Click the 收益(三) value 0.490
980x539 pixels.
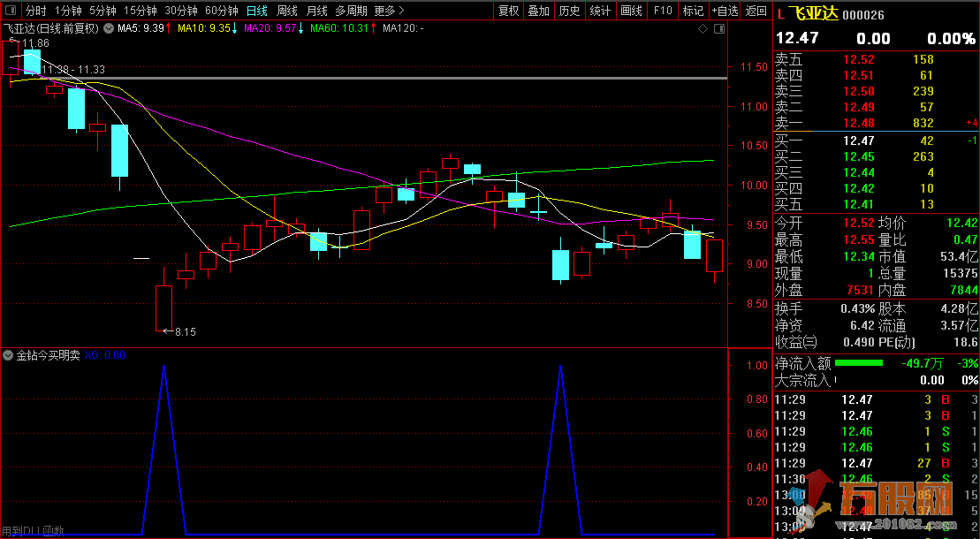[x=857, y=343]
